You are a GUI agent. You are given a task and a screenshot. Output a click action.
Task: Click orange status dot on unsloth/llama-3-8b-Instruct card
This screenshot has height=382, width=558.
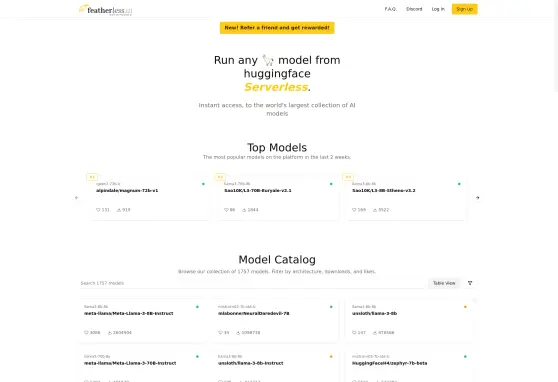(331, 356)
